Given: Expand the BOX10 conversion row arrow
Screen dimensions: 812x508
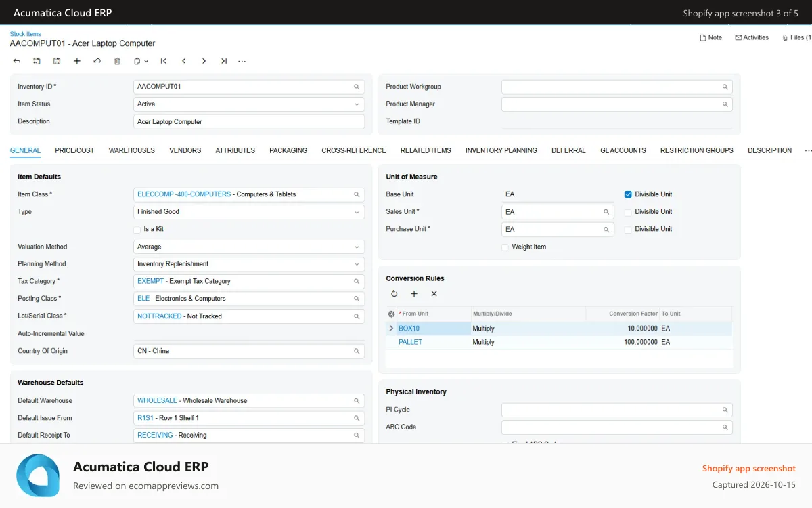Looking at the screenshot, I should [x=391, y=329].
